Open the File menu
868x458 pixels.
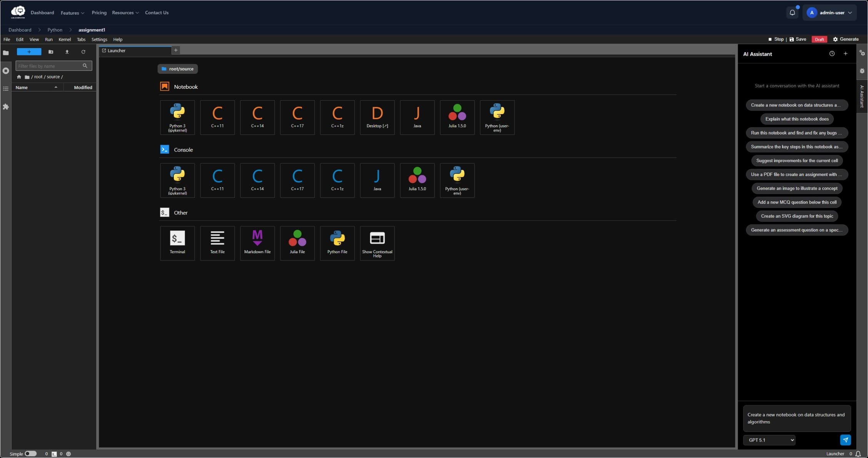pyautogui.click(x=7, y=40)
